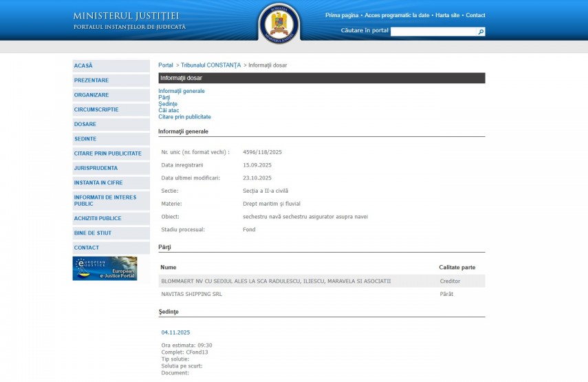Open 'ACHIZITII PUBLICE' sidebar item

pyautogui.click(x=98, y=218)
